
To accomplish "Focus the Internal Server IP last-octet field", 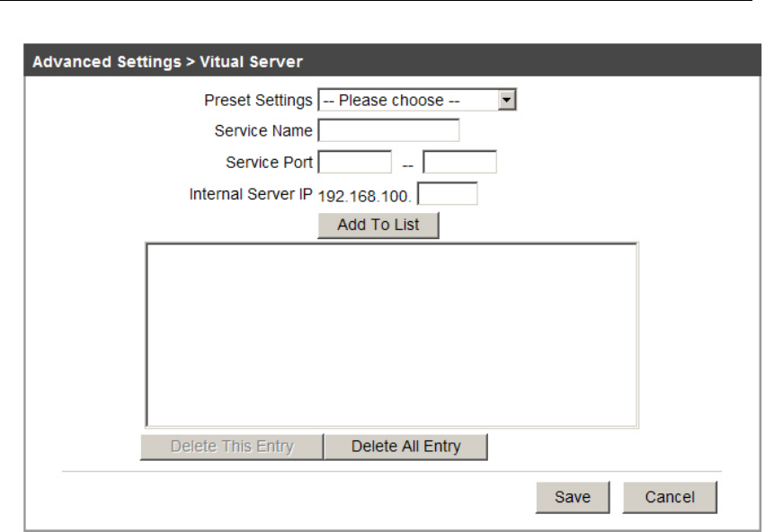I will [x=449, y=195].
